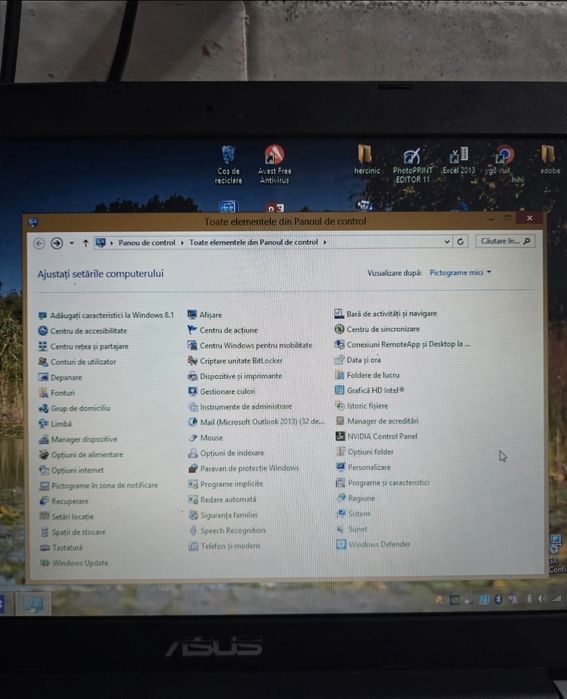Click the Windows Defender icon
The height and width of the screenshot is (699, 567).
coord(341,544)
